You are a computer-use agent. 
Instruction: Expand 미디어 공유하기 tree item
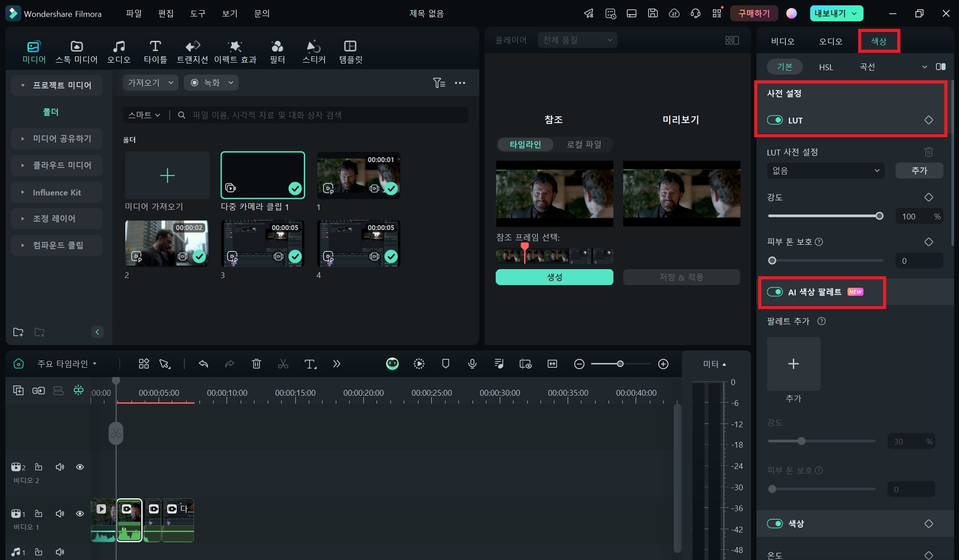pos(57,139)
